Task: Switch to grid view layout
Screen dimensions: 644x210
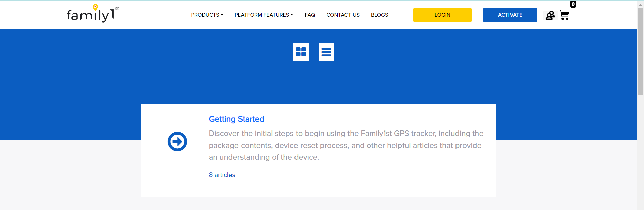Action: pos(301,52)
